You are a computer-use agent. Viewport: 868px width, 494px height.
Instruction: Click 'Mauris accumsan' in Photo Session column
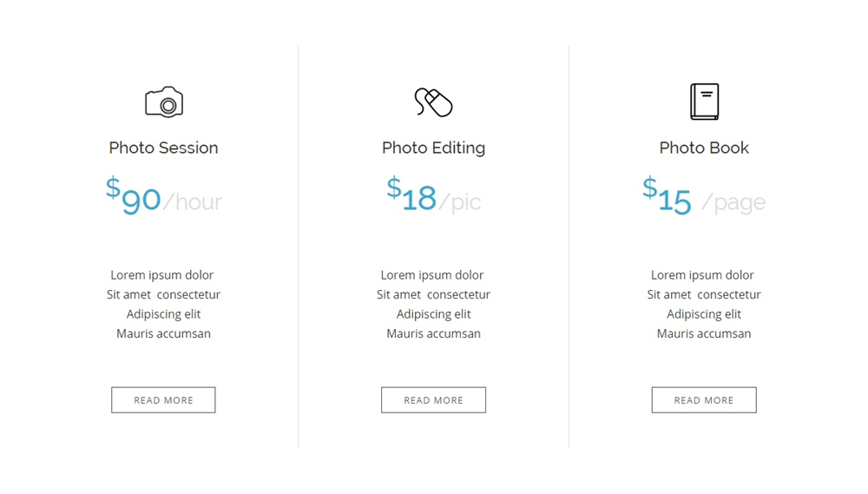[x=163, y=333]
